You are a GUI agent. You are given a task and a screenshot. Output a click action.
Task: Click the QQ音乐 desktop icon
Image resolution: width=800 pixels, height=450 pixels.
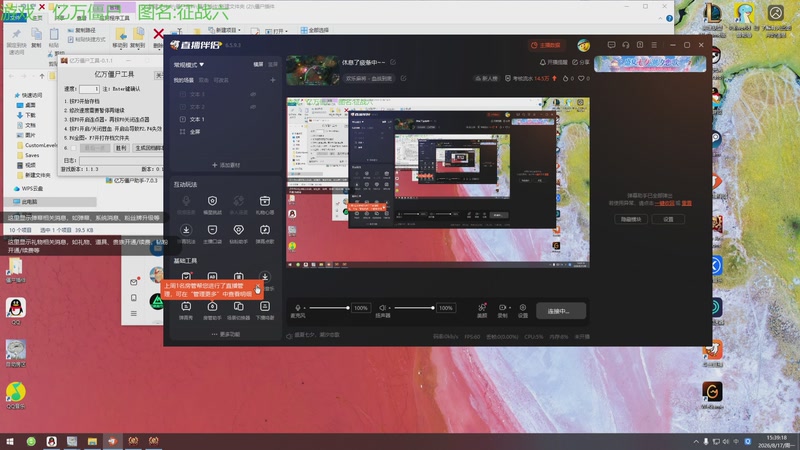point(16,395)
